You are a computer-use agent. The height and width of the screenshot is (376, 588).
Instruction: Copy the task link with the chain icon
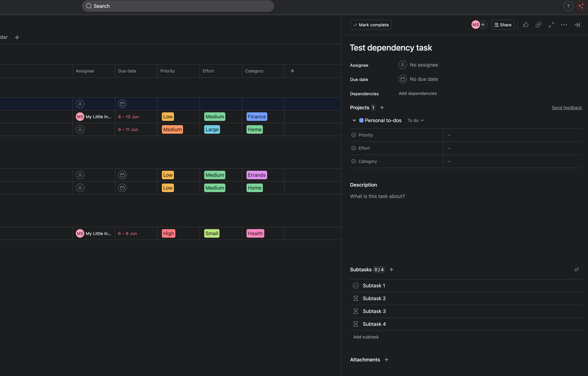[x=538, y=25]
